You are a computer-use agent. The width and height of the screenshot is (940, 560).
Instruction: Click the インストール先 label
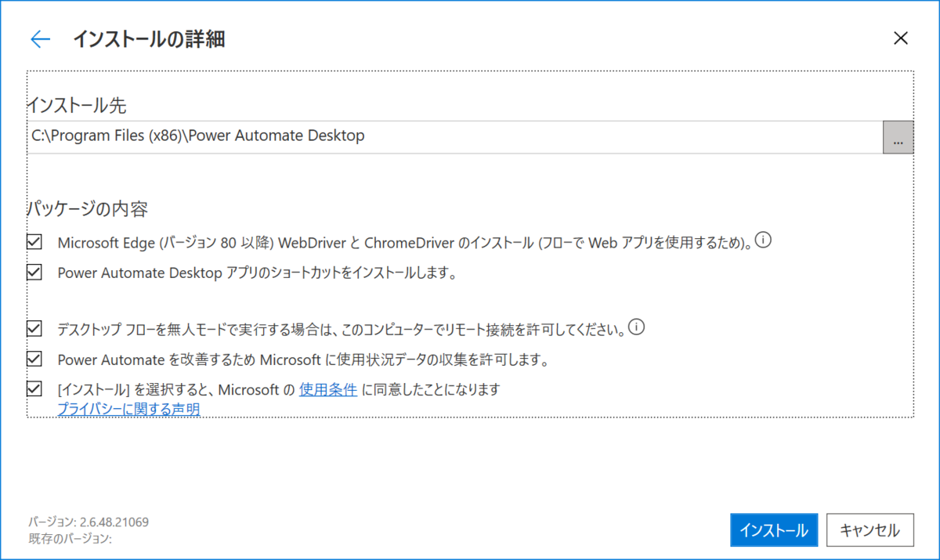(x=77, y=104)
